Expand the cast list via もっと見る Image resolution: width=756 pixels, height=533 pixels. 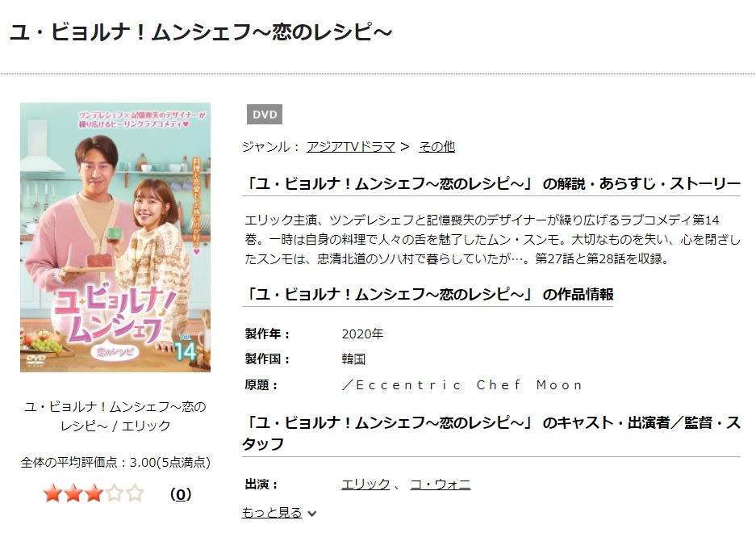click(x=272, y=512)
